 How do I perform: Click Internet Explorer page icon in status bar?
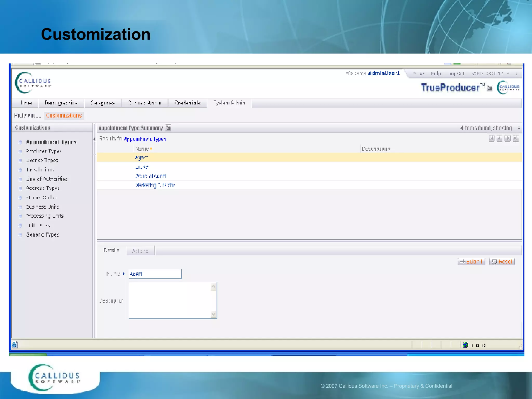pyautogui.click(x=15, y=345)
